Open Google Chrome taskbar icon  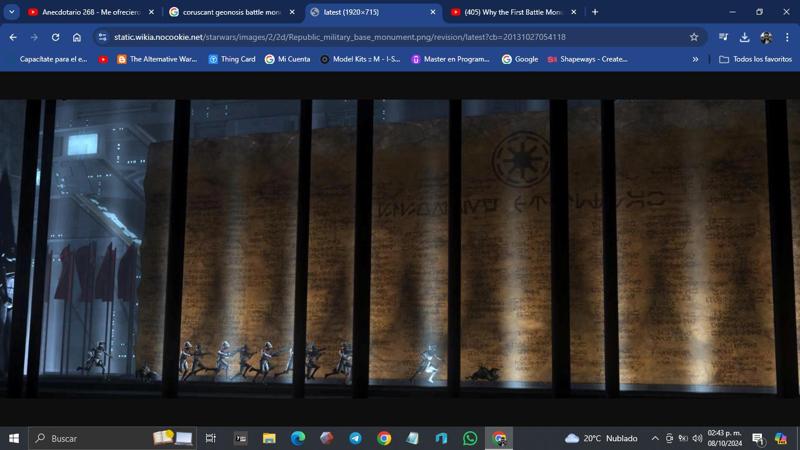pyautogui.click(x=384, y=438)
